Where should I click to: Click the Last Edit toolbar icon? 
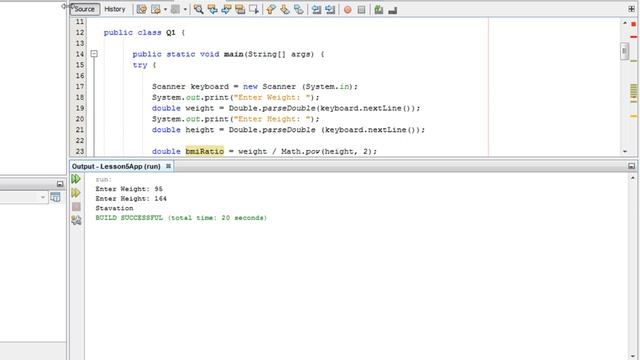click(x=142, y=9)
